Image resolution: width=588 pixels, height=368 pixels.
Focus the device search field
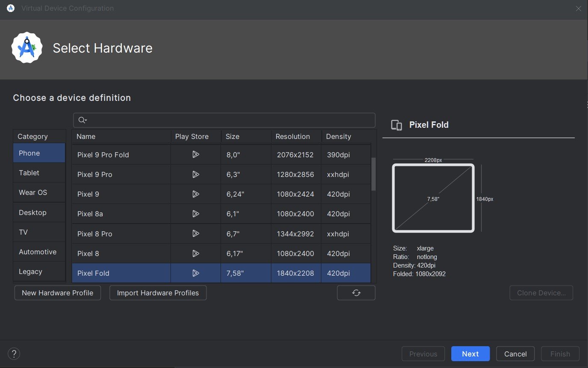point(224,120)
